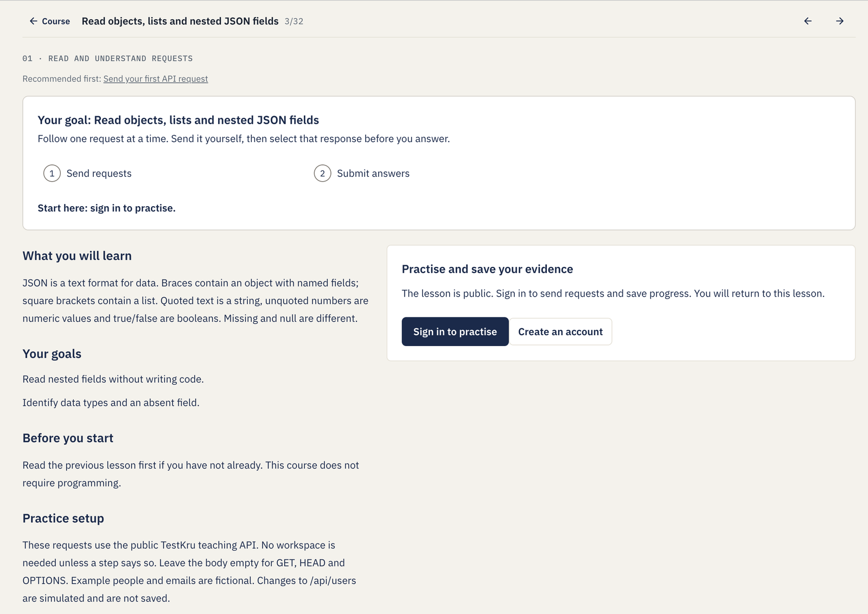This screenshot has height=614, width=868.
Task: Open the Send your first API request link
Action: tap(156, 79)
